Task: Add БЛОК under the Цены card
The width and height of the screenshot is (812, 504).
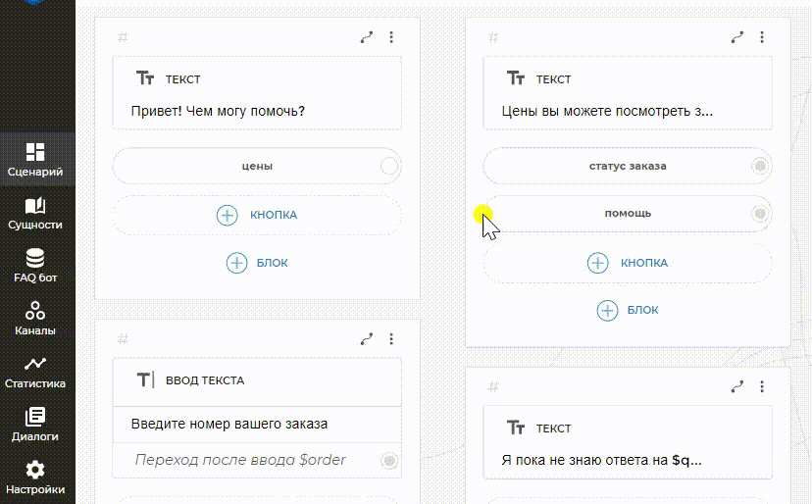Action: click(x=628, y=310)
